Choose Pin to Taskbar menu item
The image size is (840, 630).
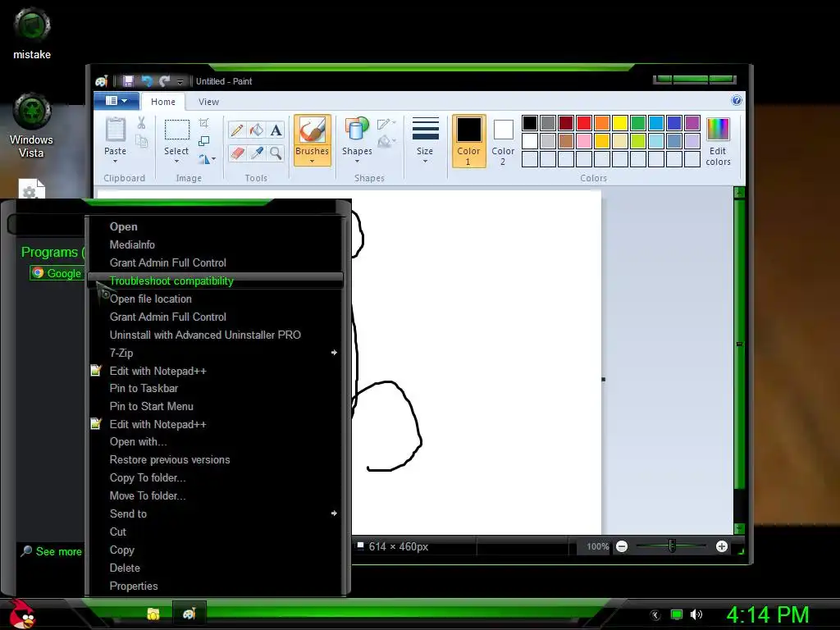(215, 388)
